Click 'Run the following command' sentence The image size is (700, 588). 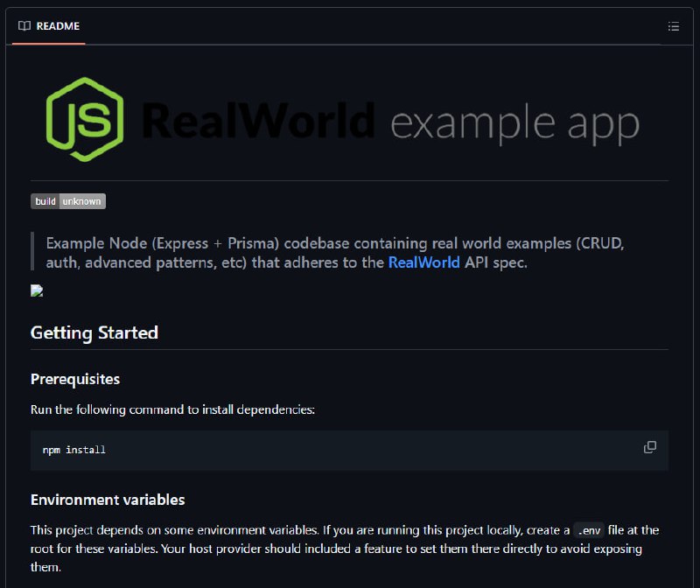coord(172,409)
